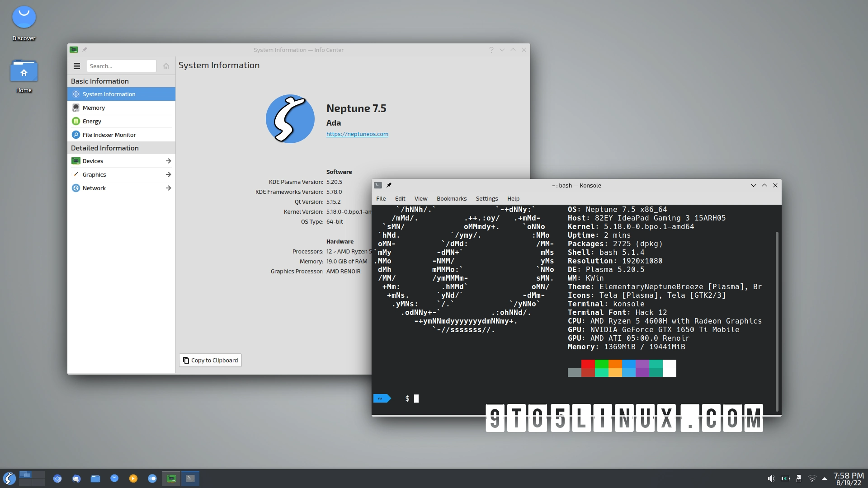Click the Copy to Clipboard button

[x=210, y=360]
